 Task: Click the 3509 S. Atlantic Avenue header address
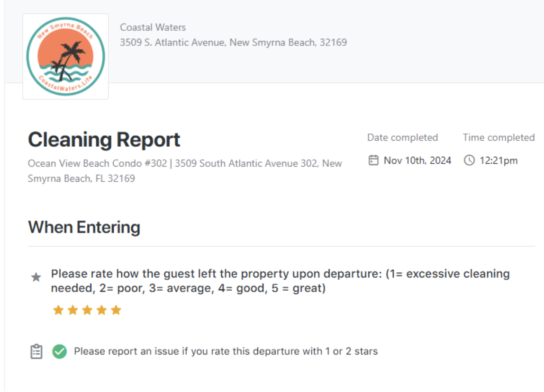(x=233, y=42)
